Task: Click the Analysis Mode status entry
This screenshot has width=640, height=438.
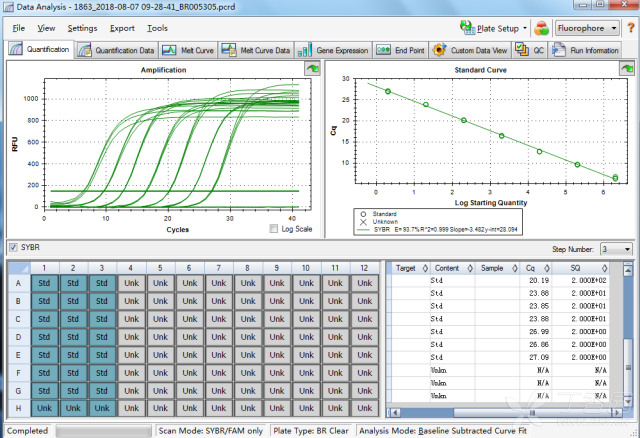Action: 443,431
